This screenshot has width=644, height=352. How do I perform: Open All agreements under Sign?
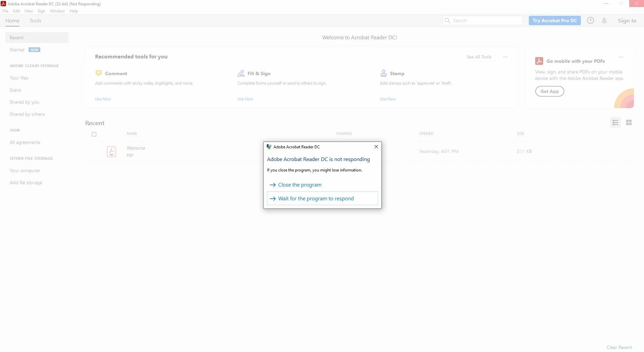point(25,142)
